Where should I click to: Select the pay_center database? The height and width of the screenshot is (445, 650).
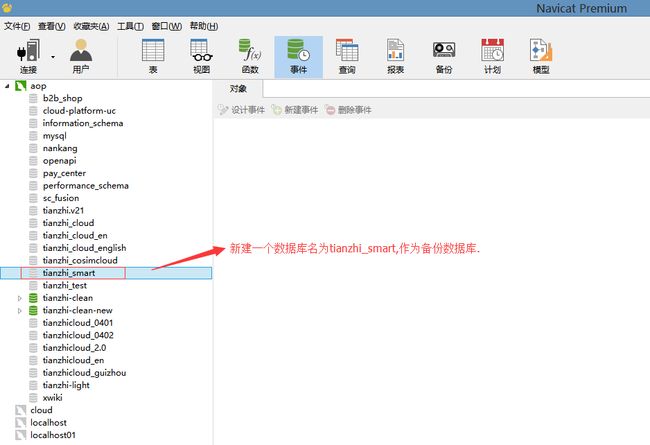64,173
